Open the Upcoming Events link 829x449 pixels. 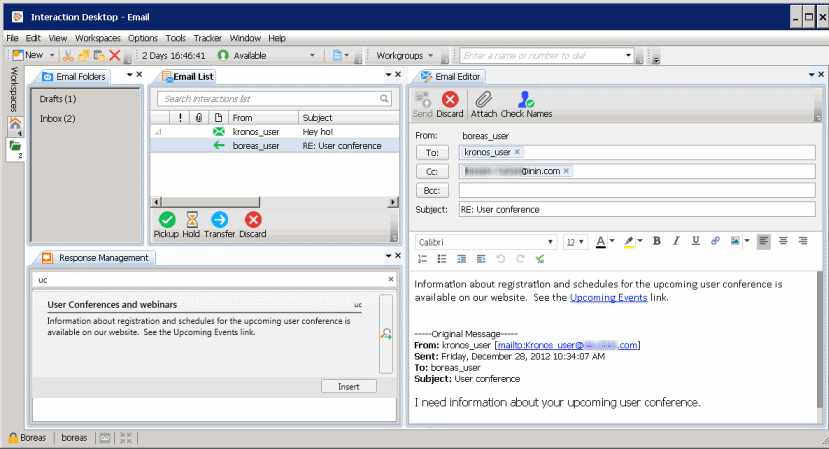point(608,297)
